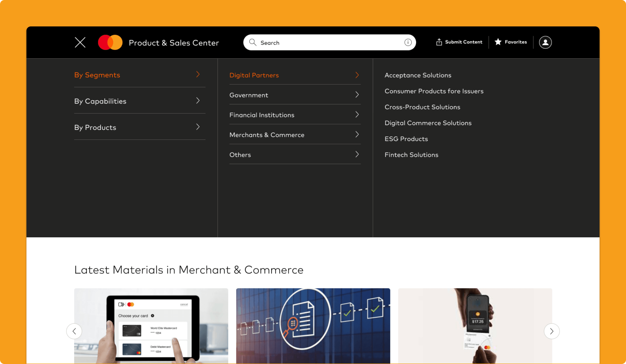Expand the By Capabilities section
626x364 pixels.
[x=100, y=101]
